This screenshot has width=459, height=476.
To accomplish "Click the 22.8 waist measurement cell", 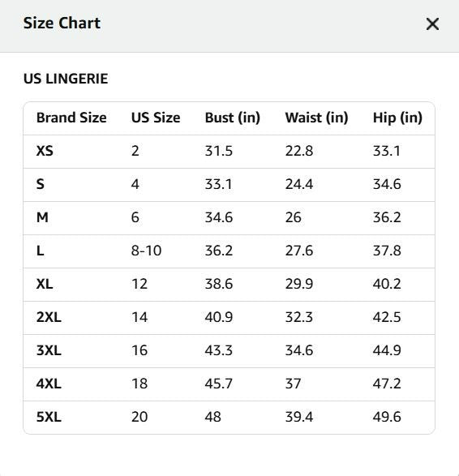I will pyautogui.click(x=298, y=151).
